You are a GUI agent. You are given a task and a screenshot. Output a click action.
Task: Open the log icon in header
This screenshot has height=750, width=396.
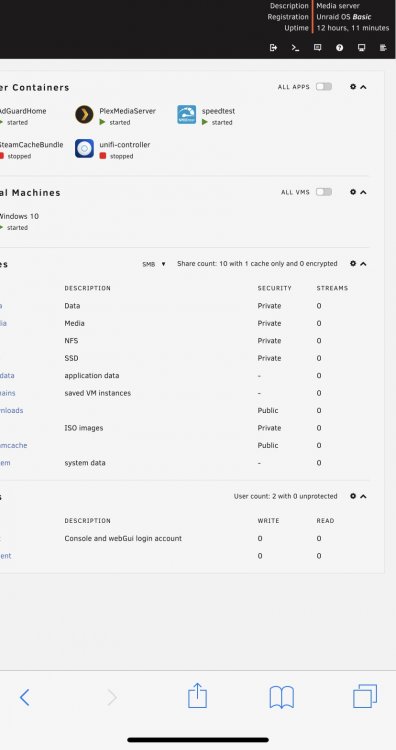(x=383, y=47)
